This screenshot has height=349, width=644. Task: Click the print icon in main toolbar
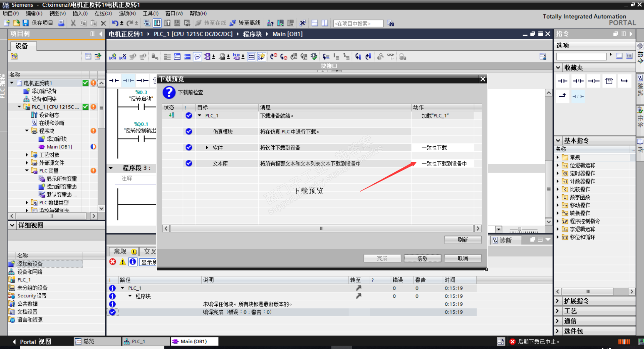(61, 23)
